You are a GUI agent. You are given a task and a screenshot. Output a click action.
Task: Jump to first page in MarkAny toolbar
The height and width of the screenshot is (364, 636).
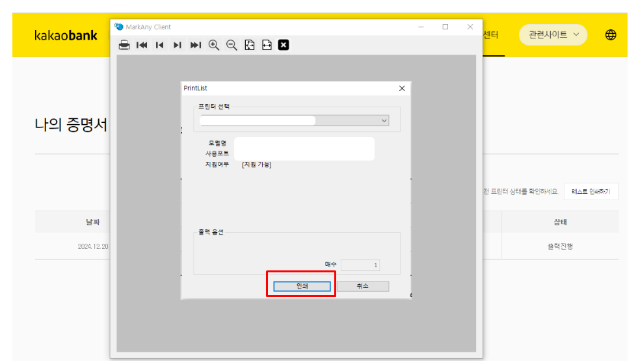click(142, 45)
